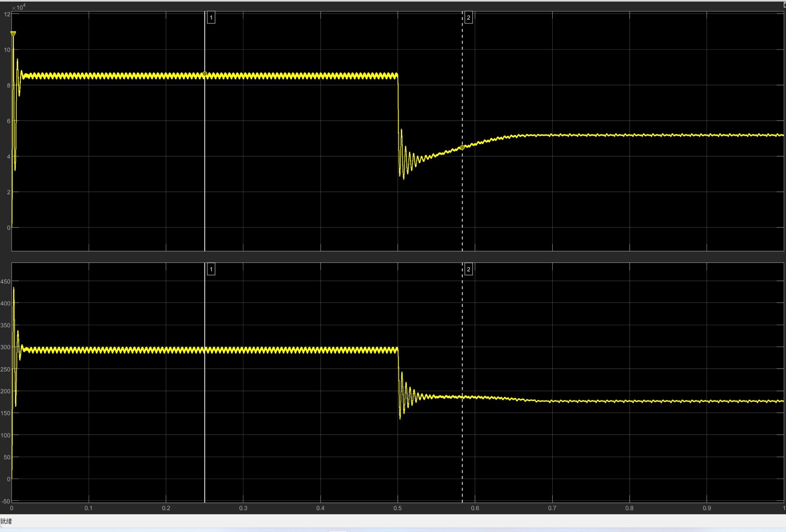The width and height of the screenshot is (786, 532).
Task: Click the maximize axes icon at top-right corner
Action: coord(784,5)
